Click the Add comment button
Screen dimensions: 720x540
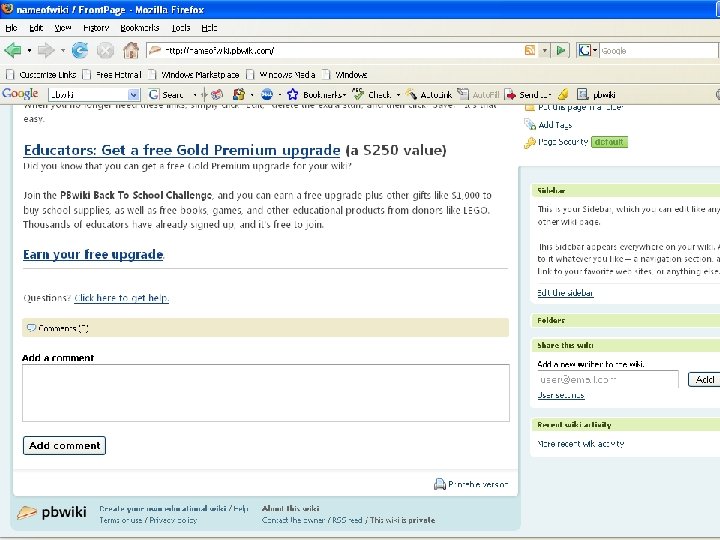click(x=64, y=445)
